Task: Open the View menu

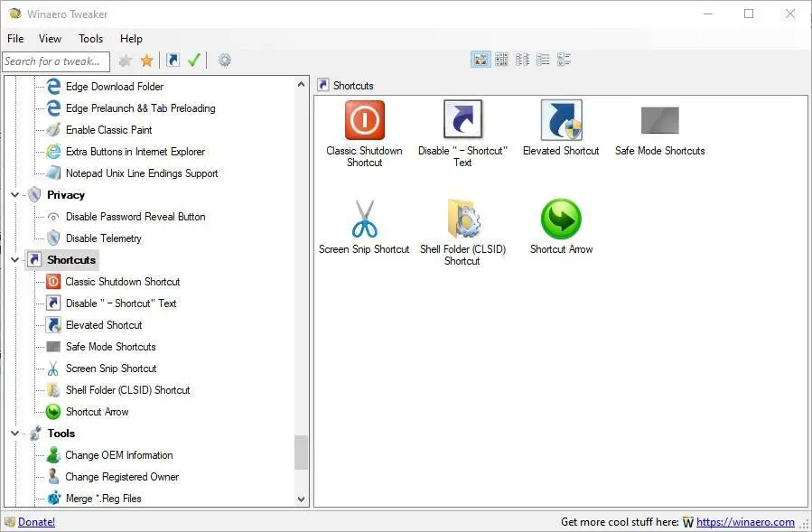Action: [x=50, y=39]
